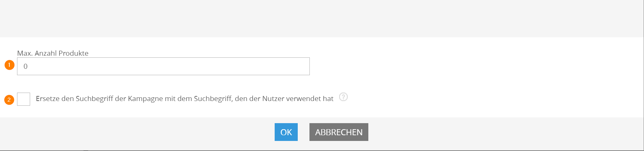Cancel the dialog via the gray Abbrechen button

tap(339, 132)
